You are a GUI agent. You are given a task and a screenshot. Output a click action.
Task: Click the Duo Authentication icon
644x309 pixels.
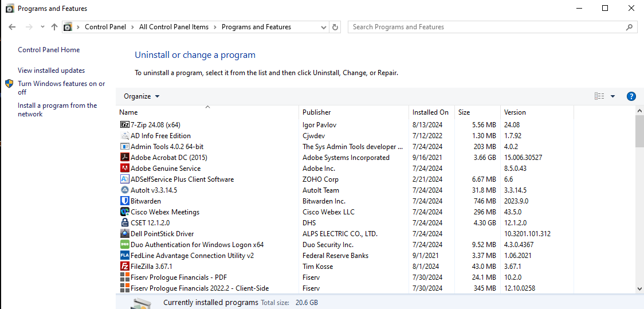124,244
